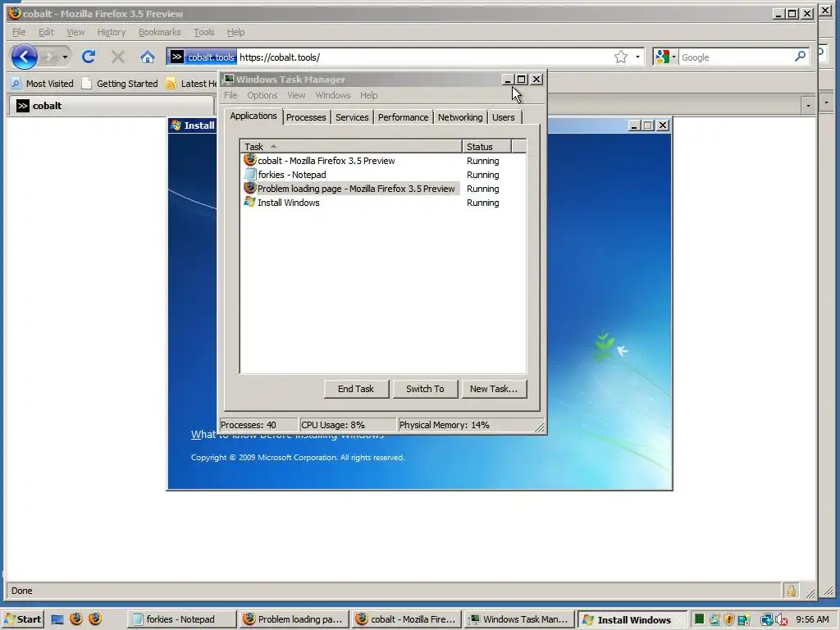
Task: Click into the https://cobalt.tools/ address field
Action: pos(423,57)
